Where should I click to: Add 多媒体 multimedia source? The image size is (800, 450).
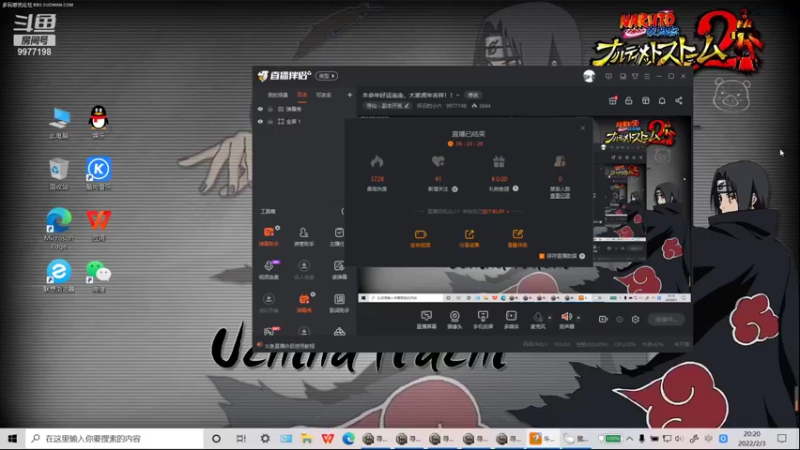coord(511,319)
